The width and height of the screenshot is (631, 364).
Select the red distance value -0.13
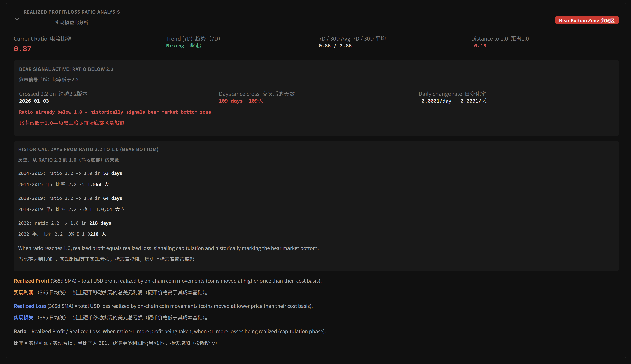point(479,46)
